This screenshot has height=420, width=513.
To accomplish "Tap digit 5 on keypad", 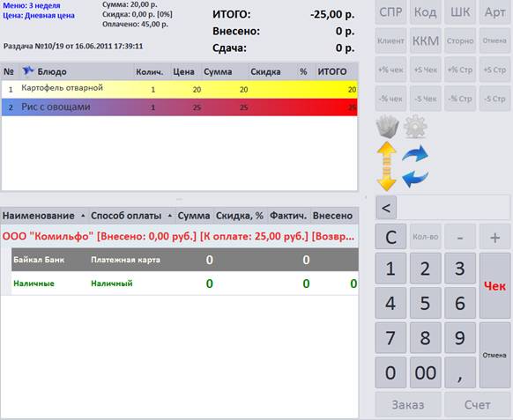I will pyautogui.click(x=426, y=303).
